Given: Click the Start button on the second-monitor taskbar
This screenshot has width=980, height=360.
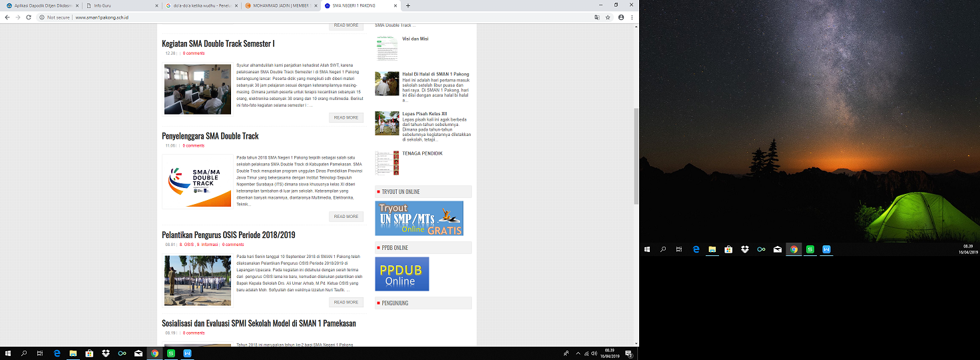Looking at the screenshot, I should (646, 249).
